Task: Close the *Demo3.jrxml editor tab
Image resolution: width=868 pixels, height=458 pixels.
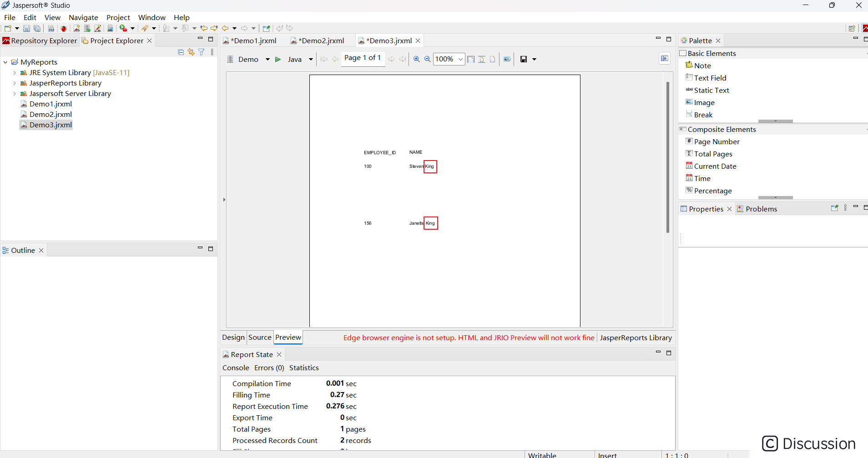Action: (418, 40)
